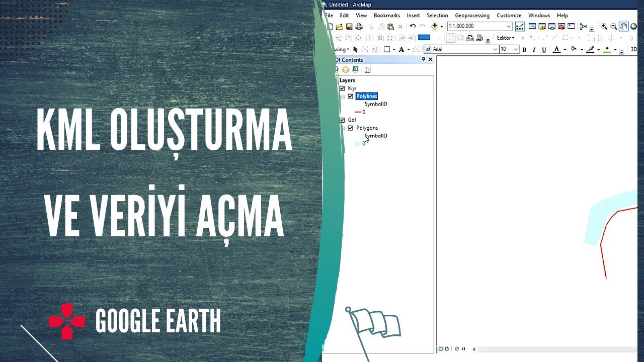This screenshot has height=362, width=644.
Task: Click the Line Color pen button
Action: (591, 49)
